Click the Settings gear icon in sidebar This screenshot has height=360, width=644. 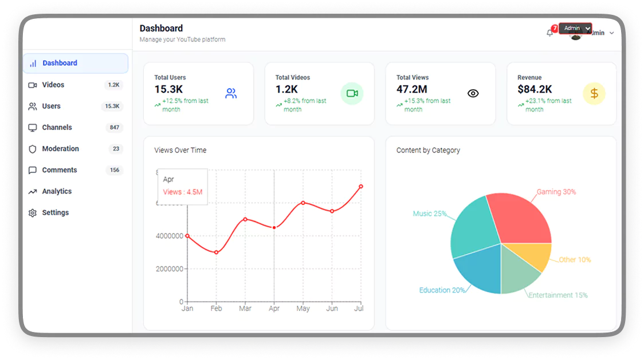click(33, 213)
